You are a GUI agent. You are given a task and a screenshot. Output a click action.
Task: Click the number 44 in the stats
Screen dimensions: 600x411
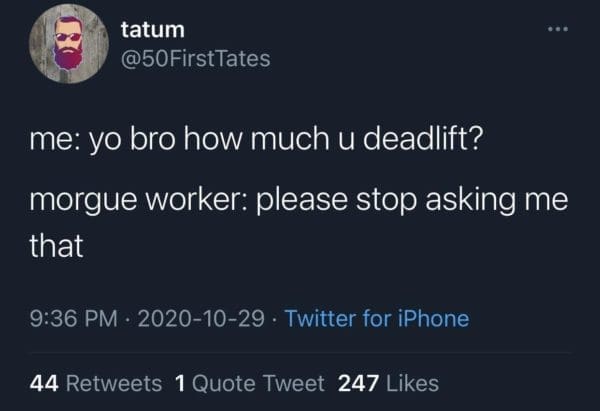44,382
